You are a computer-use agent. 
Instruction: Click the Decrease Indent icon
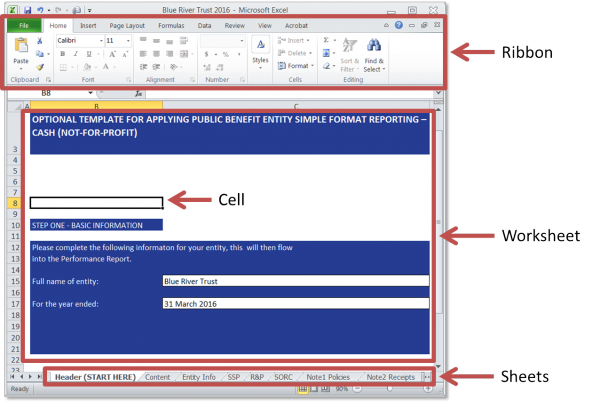click(x=143, y=67)
